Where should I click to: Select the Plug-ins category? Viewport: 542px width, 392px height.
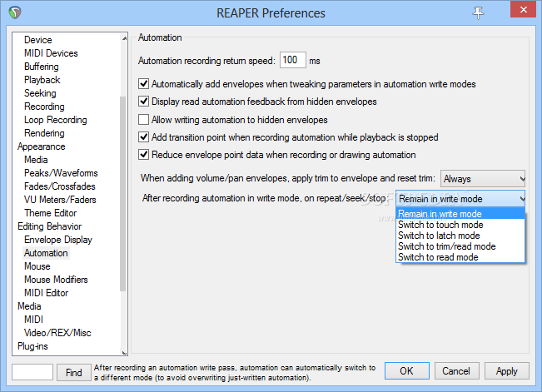pyautogui.click(x=32, y=346)
